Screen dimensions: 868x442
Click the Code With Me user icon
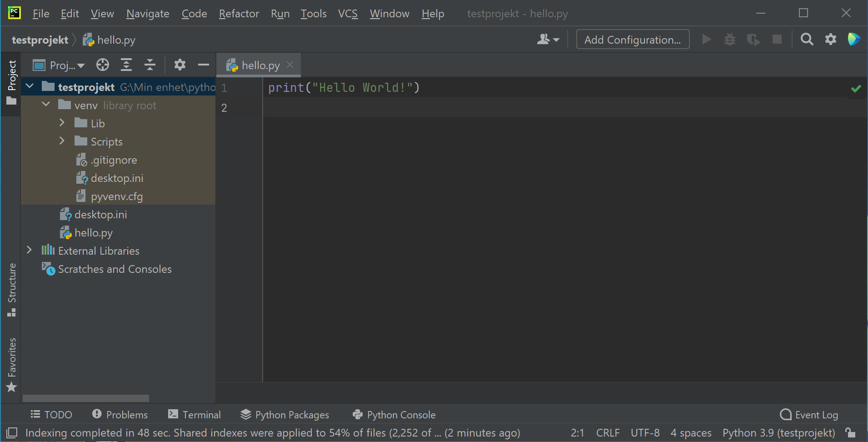coord(547,40)
